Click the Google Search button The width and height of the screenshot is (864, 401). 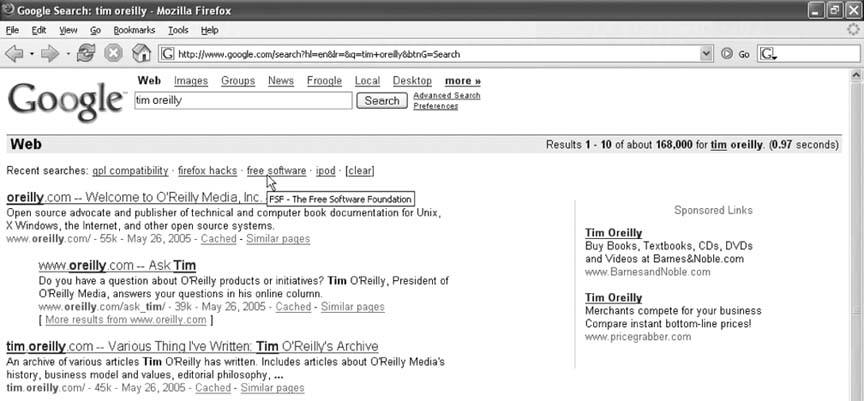[x=382, y=100]
